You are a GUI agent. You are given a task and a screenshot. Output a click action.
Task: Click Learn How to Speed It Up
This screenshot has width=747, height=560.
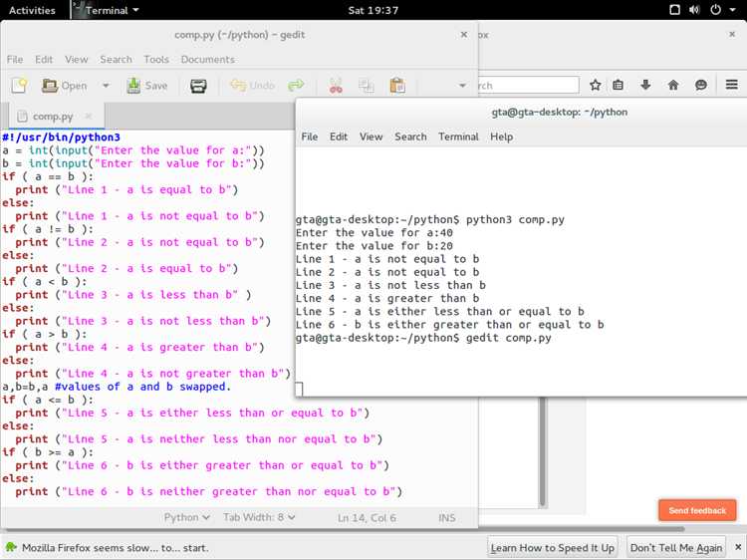coord(552,548)
